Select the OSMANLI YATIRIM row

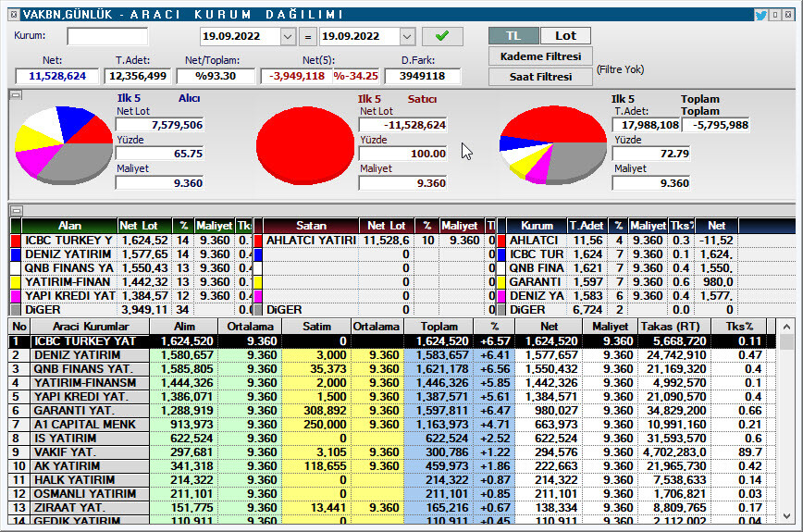pyautogui.click(x=391, y=493)
